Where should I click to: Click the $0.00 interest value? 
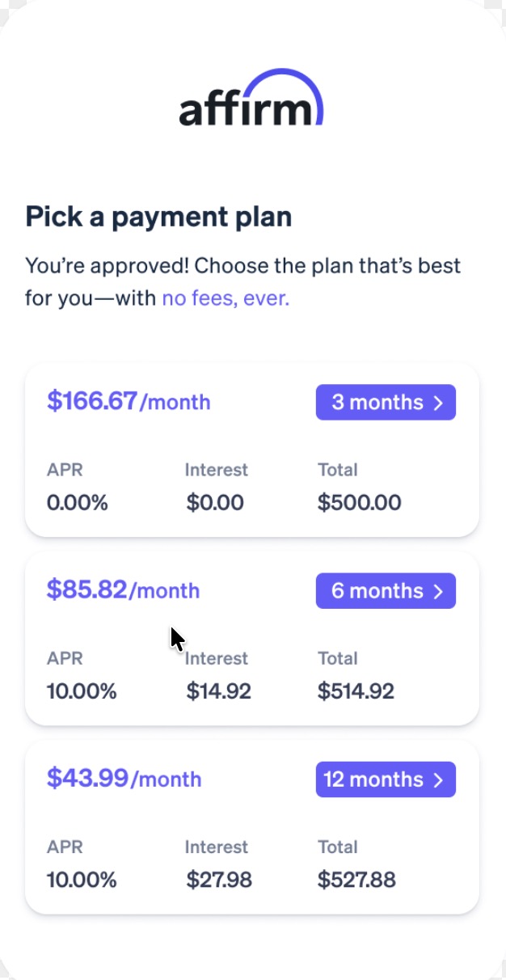pyautogui.click(x=215, y=503)
